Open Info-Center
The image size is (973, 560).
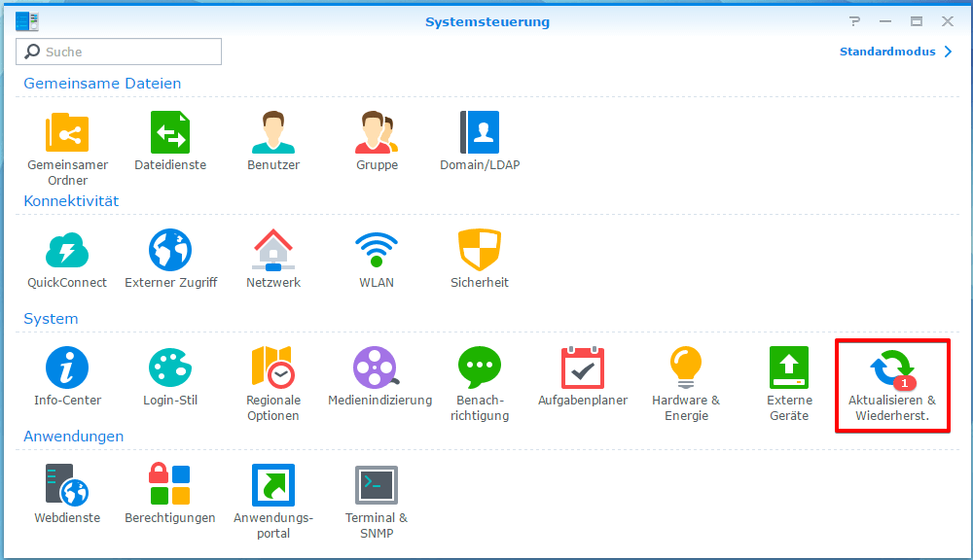67,367
